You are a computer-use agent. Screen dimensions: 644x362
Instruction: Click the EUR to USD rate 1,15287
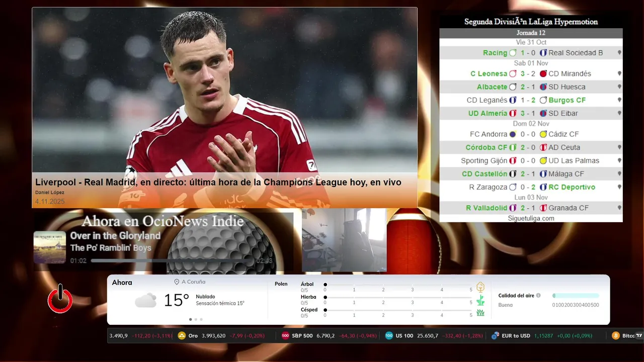coord(543,335)
